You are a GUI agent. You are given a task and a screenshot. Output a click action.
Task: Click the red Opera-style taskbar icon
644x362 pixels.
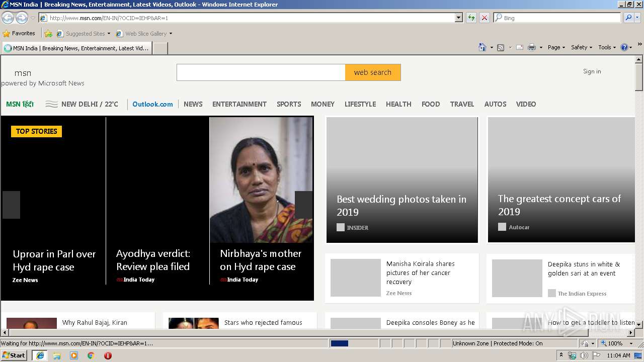(x=108, y=355)
